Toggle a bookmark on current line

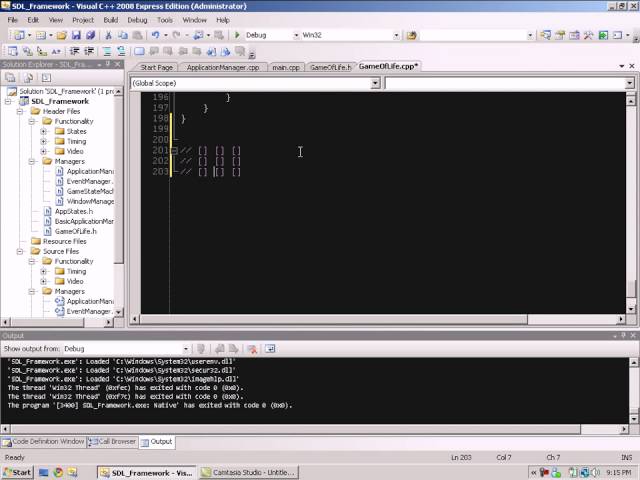(139, 51)
